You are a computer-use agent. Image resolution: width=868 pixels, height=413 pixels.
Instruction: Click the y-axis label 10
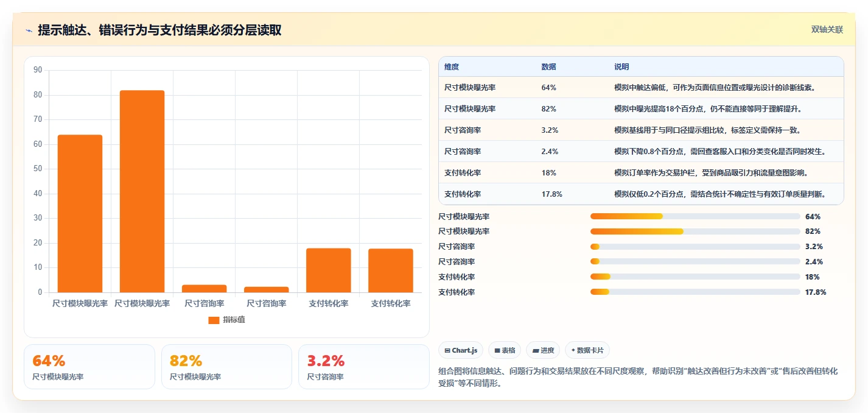pos(38,267)
